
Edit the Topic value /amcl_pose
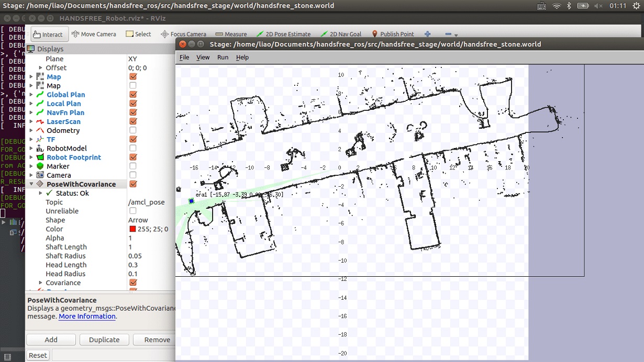pos(147,202)
